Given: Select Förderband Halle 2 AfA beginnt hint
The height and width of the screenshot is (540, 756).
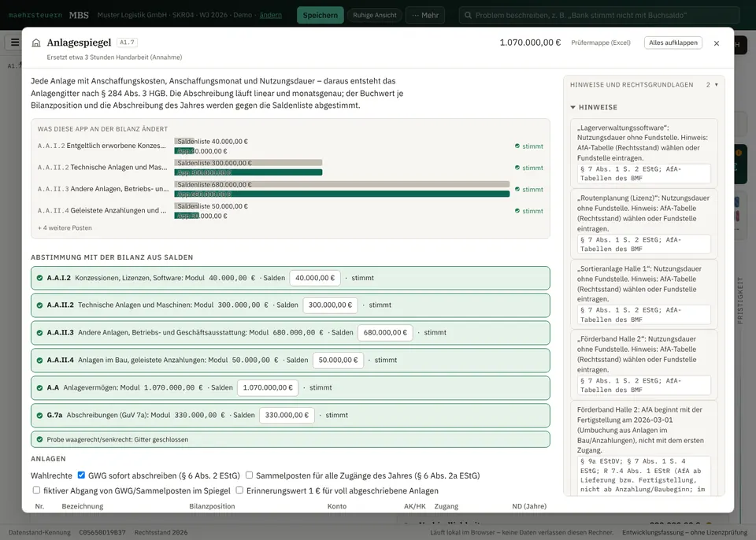Looking at the screenshot, I should [x=643, y=449].
